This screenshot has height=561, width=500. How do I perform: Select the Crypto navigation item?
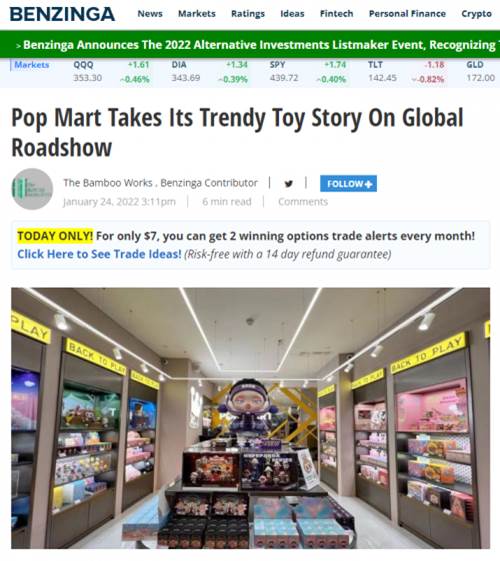(x=476, y=14)
